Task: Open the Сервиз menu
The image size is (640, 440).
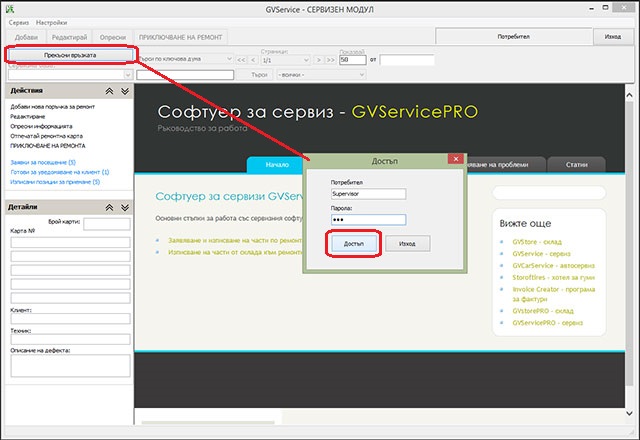Action: [19, 23]
